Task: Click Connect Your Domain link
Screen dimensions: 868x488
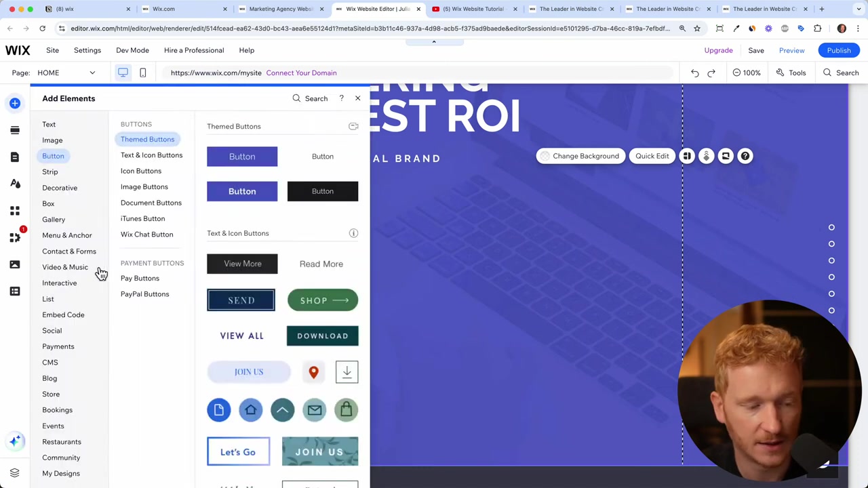Action: pos(301,73)
